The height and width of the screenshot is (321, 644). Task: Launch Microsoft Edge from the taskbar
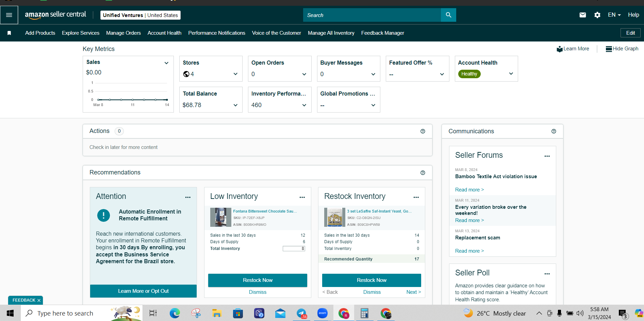pyautogui.click(x=175, y=313)
